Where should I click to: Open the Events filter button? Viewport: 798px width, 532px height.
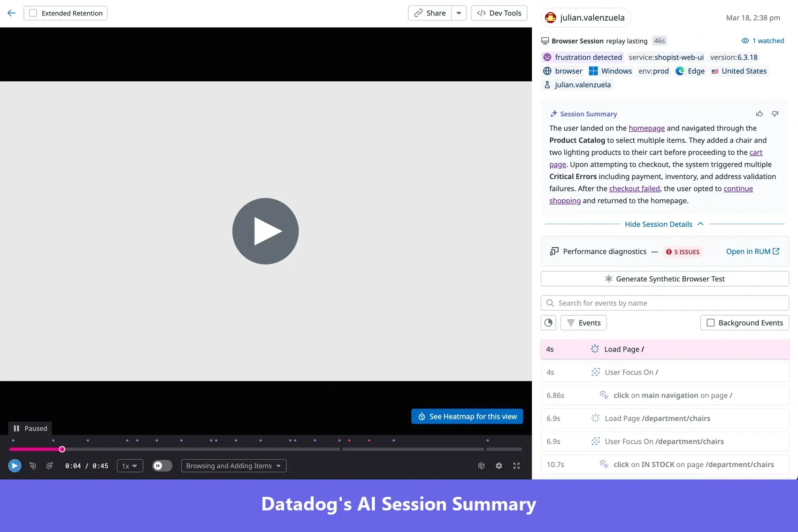(583, 323)
